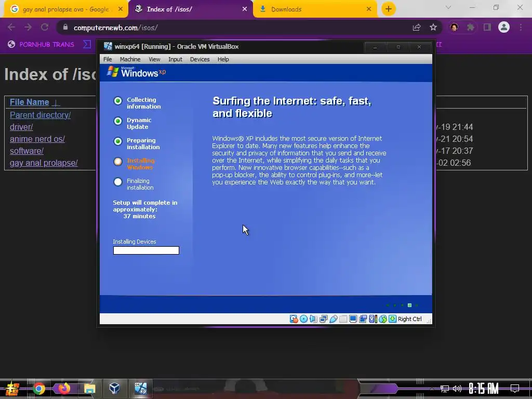Click the Finalizing installation step indicator
The height and width of the screenshot is (399, 532).
pos(118,182)
